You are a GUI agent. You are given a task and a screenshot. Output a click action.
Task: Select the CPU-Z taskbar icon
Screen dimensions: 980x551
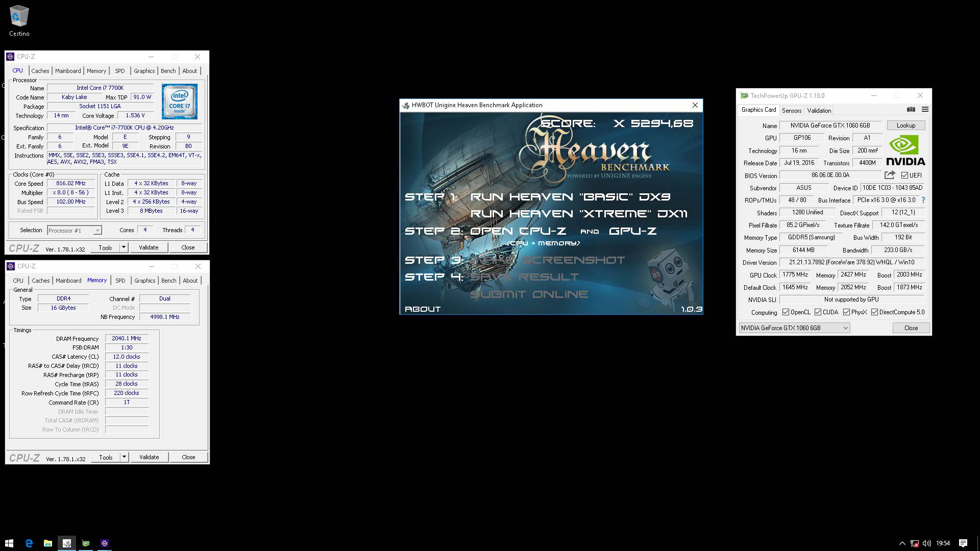tap(105, 543)
